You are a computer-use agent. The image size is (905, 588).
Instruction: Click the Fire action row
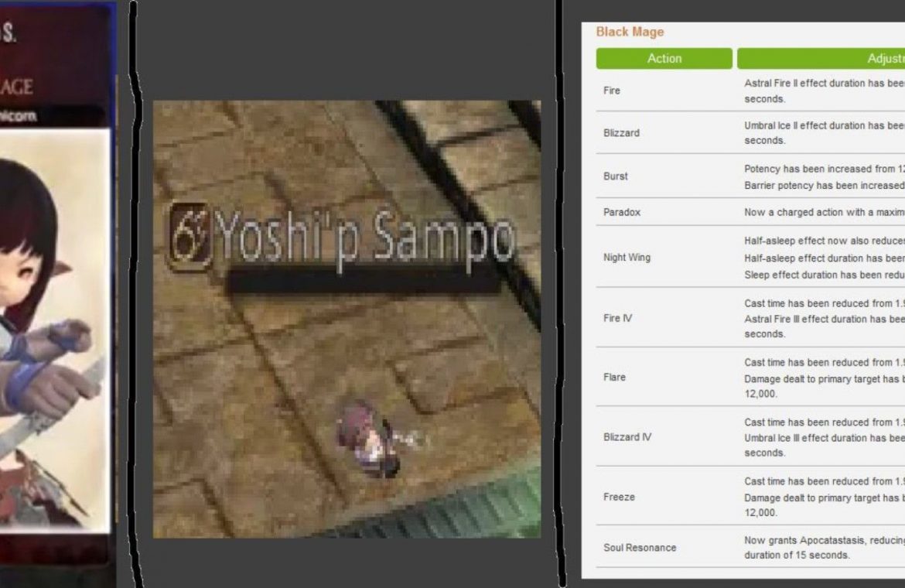click(x=750, y=91)
